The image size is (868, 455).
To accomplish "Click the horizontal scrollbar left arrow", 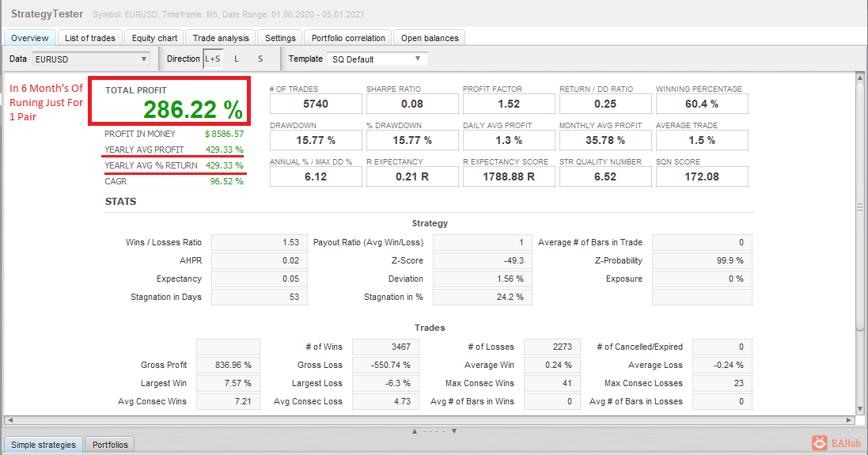I will coord(9,420).
